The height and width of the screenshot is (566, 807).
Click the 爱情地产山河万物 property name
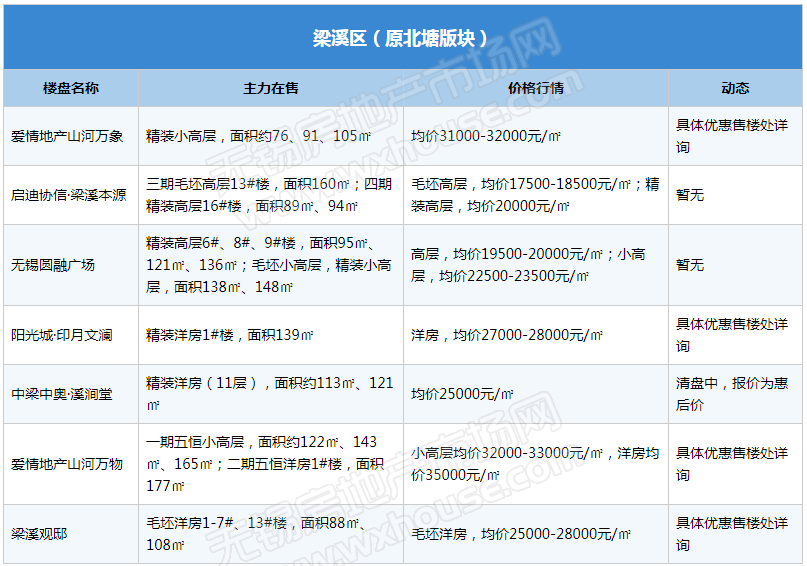tap(67, 464)
